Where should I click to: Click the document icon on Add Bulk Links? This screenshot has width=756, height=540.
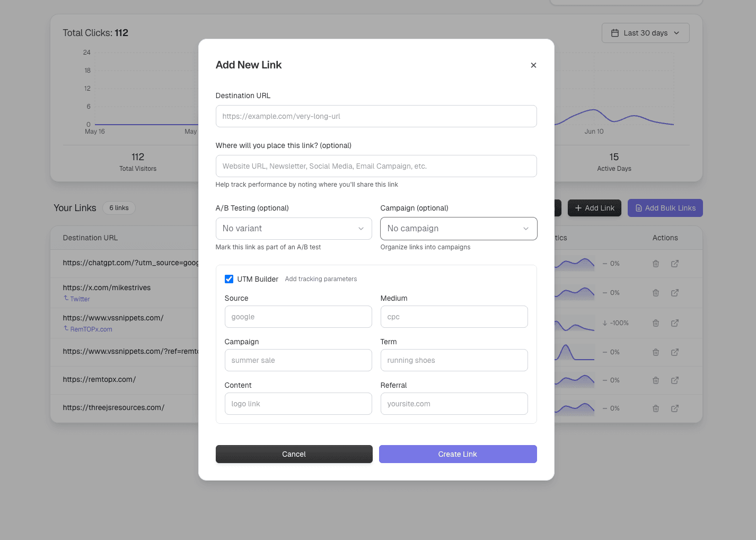pos(638,208)
